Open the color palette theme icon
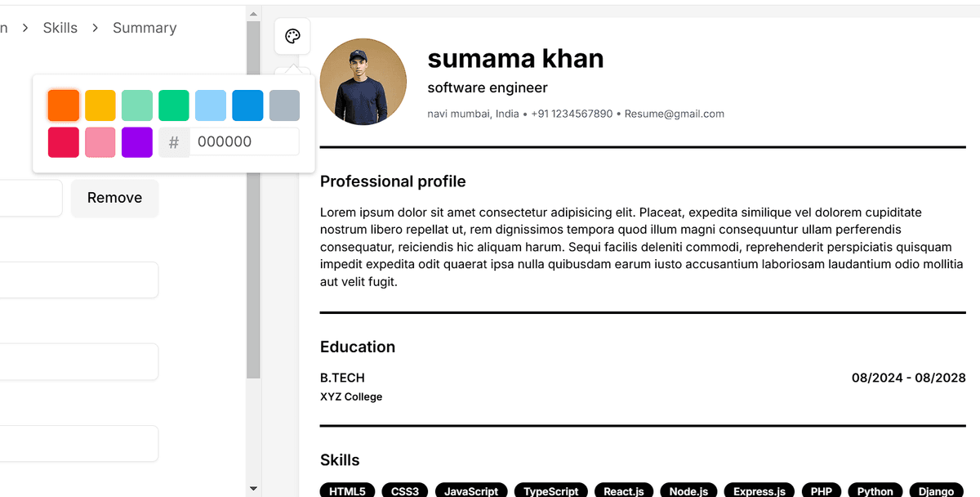The width and height of the screenshot is (980, 497). point(292,36)
